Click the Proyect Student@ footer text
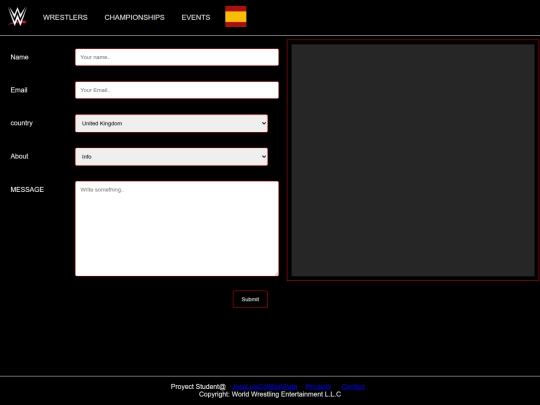The image size is (540, 405). coord(198,386)
